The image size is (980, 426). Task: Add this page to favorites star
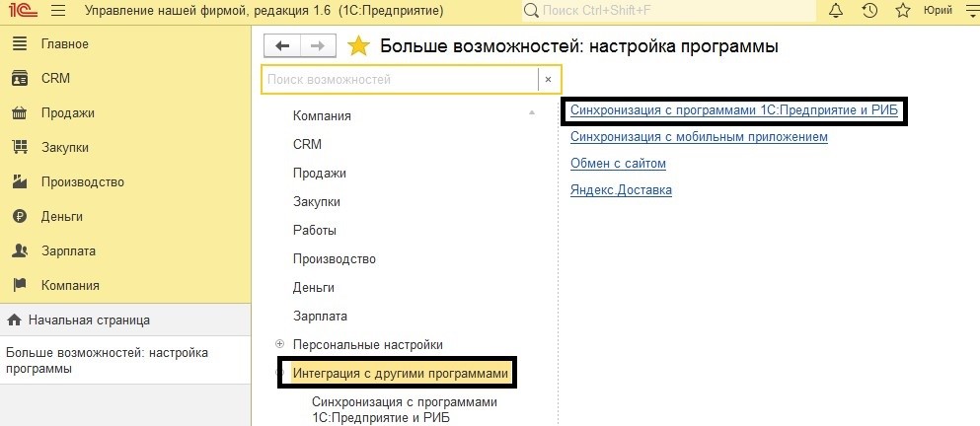coord(359,46)
